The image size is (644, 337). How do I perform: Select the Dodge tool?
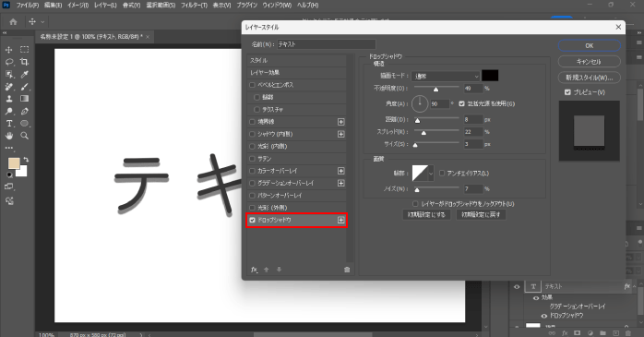pyautogui.click(x=8, y=111)
